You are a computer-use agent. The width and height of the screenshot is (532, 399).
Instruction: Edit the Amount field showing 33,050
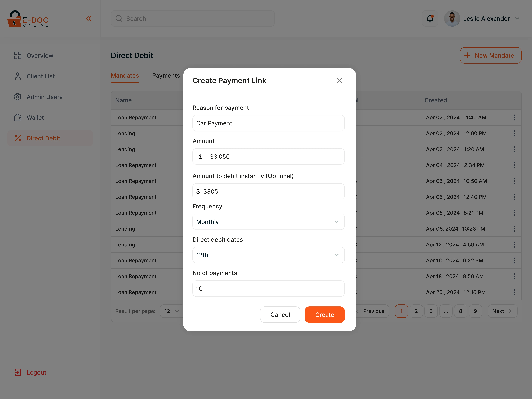(268, 157)
